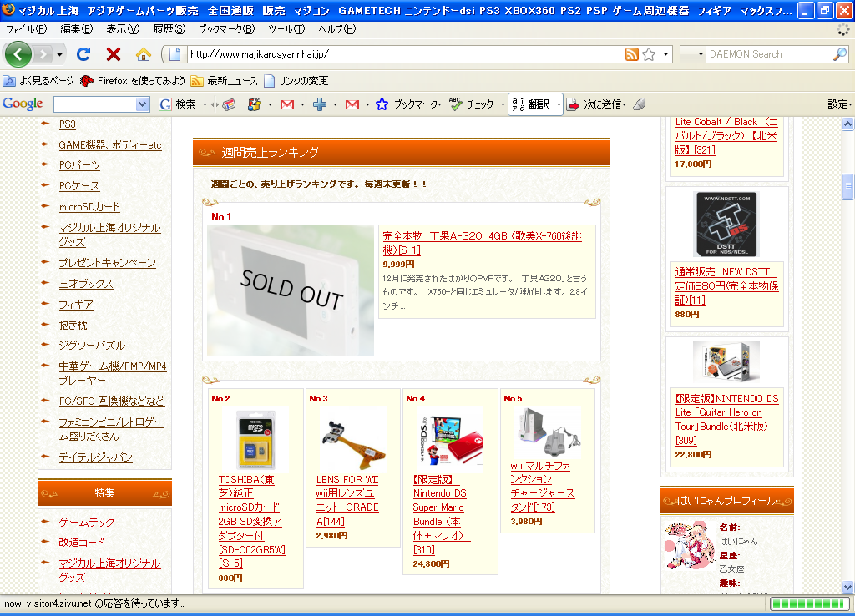Click the Google 検索 search button
The width and height of the screenshot is (855, 616).
click(178, 104)
